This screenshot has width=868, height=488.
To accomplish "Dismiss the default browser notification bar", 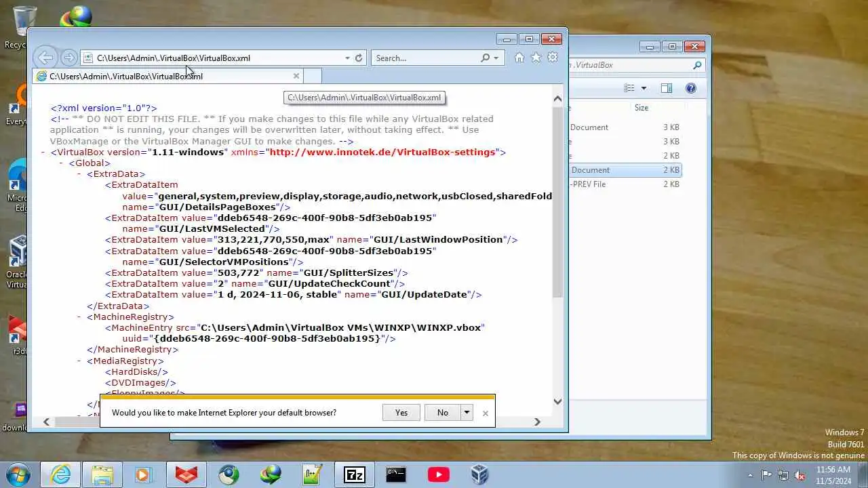I will 486,413.
